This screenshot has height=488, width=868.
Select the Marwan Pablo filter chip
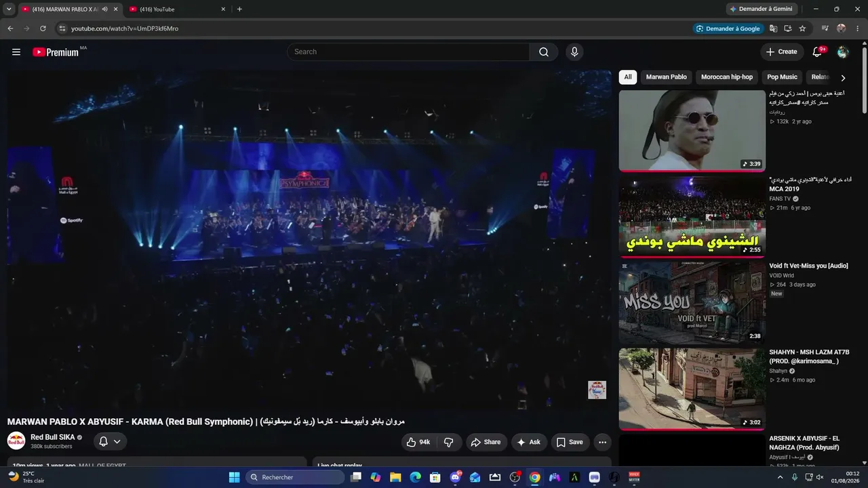coord(667,77)
